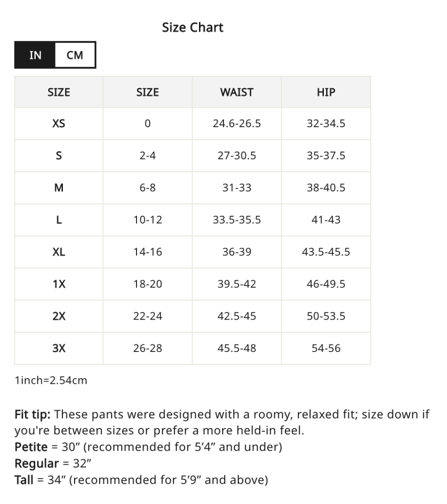
Task: Click hip measurement 54-56 cell
Action: click(326, 348)
